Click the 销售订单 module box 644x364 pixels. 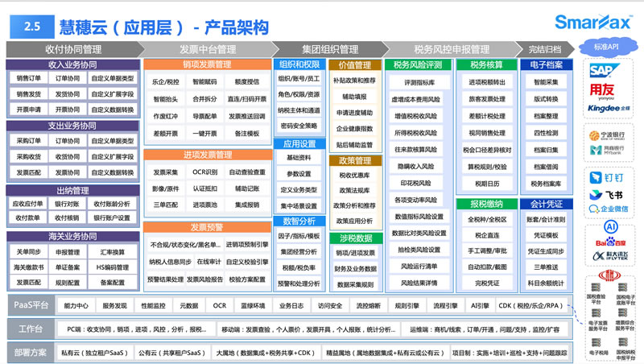click(29, 79)
